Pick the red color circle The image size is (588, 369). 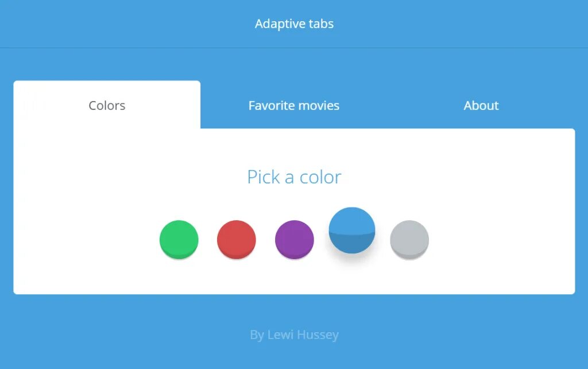(237, 239)
